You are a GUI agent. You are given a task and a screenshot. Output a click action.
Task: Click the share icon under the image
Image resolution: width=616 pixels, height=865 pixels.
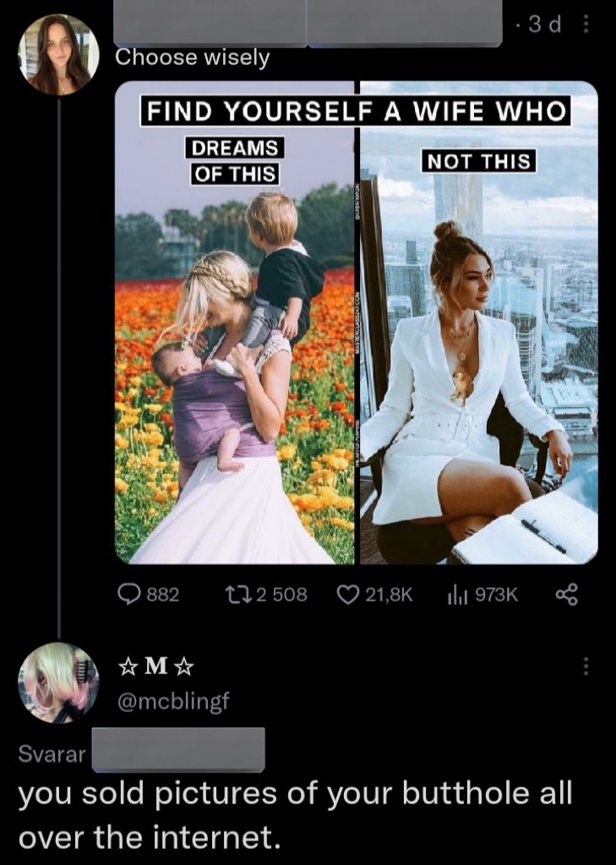point(565,595)
